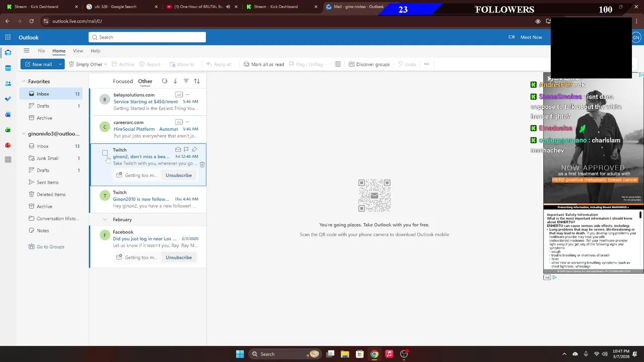Open the More apps icon in left rail
Image resolution: width=644 pixels, height=362 pixels.
click(x=8, y=159)
